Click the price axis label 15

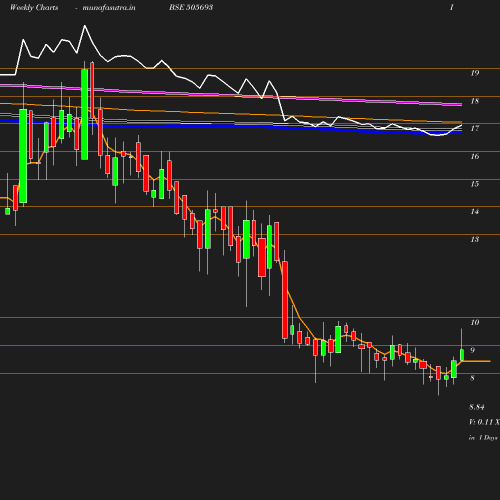click(x=475, y=184)
